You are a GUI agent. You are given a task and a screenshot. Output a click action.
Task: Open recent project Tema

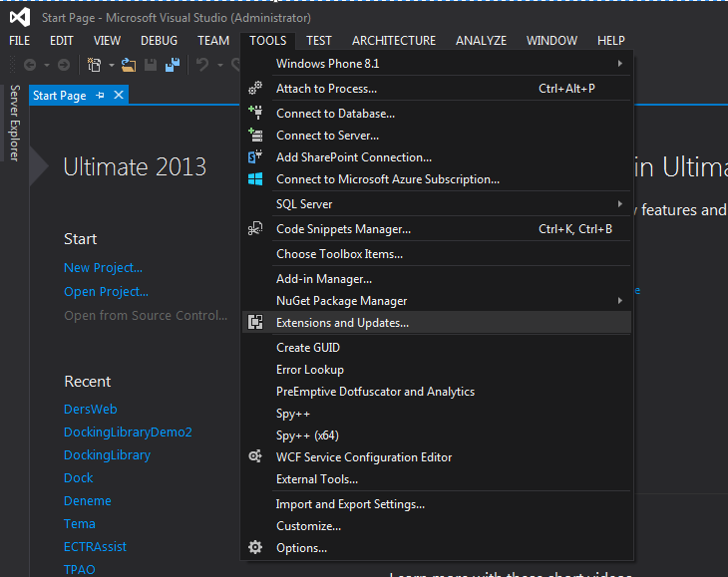pos(80,523)
